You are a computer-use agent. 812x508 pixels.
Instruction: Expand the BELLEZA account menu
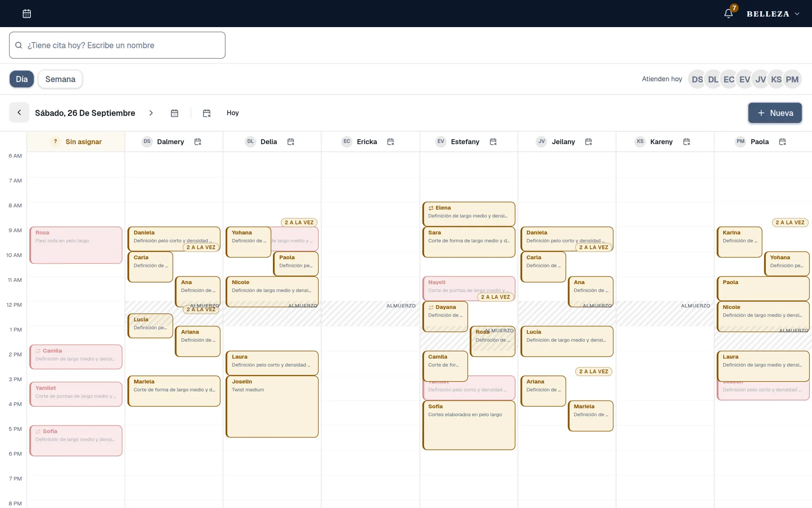(x=773, y=14)
